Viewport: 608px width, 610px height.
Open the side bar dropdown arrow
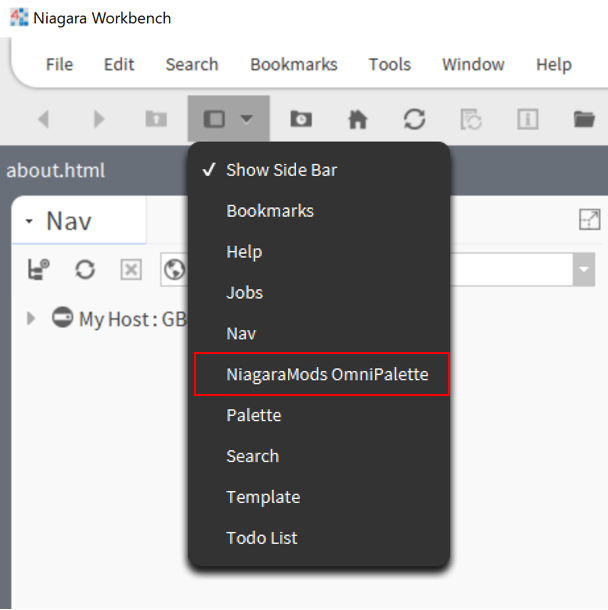tap(247, 119)
